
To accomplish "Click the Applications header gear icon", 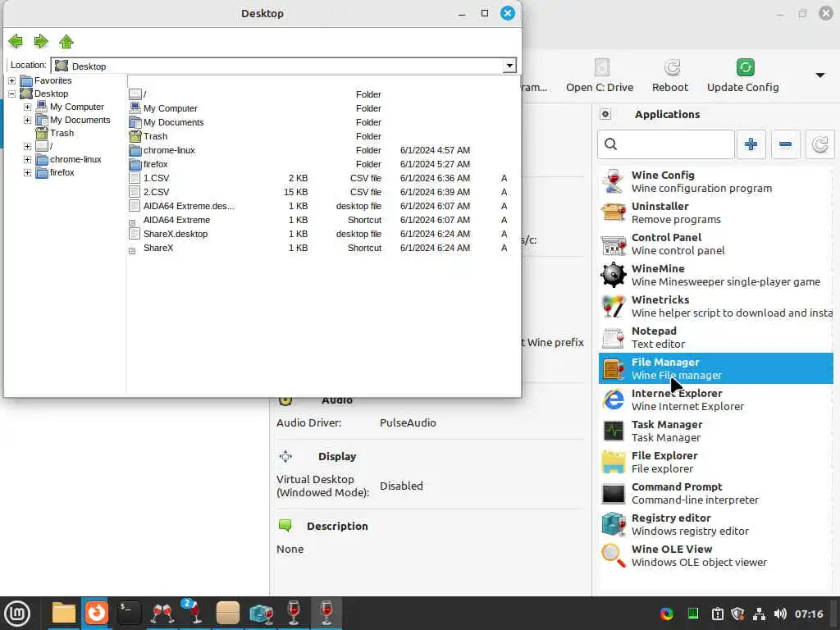I will [x=605, y=114].
